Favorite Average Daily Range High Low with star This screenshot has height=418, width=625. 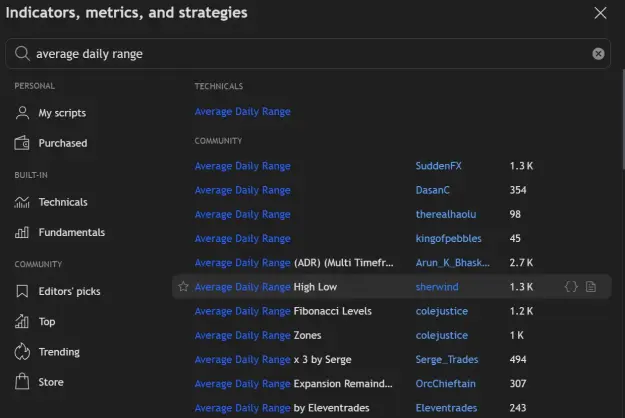coord(183,287)
